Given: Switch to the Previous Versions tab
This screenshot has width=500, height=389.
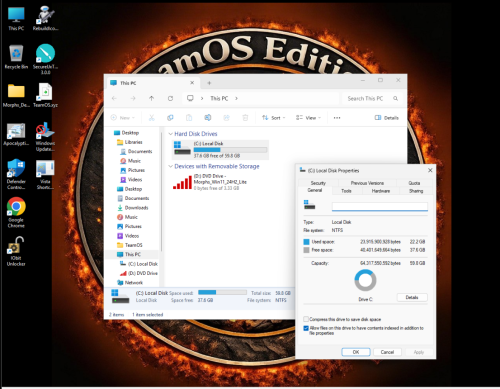Looking at the screenshot, I should [x=367, y=183].
